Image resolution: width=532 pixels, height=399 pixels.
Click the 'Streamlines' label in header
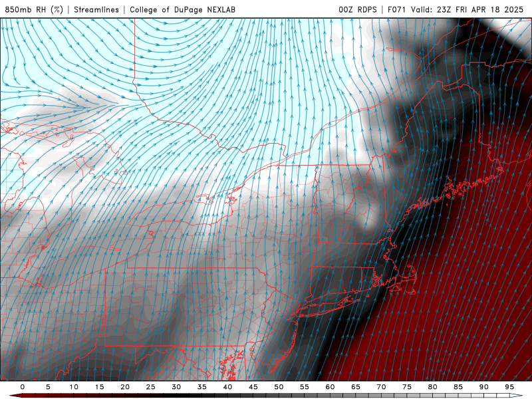pyautogui.click(x=96, y=9)
